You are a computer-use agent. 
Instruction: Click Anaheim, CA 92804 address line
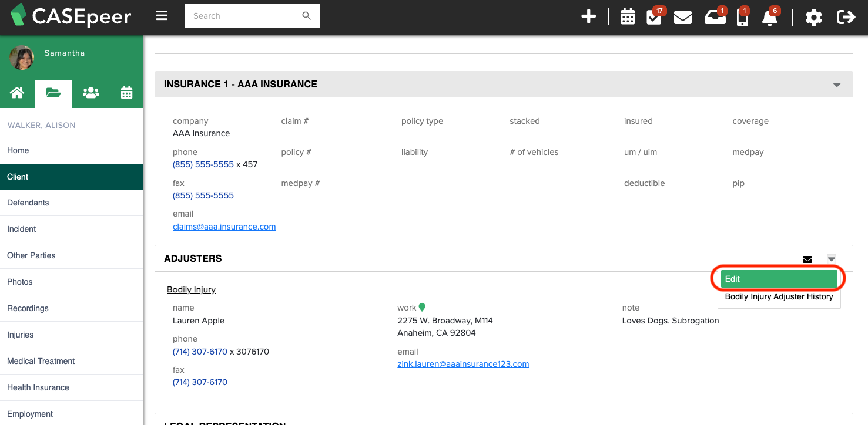(x=437, y=333)
